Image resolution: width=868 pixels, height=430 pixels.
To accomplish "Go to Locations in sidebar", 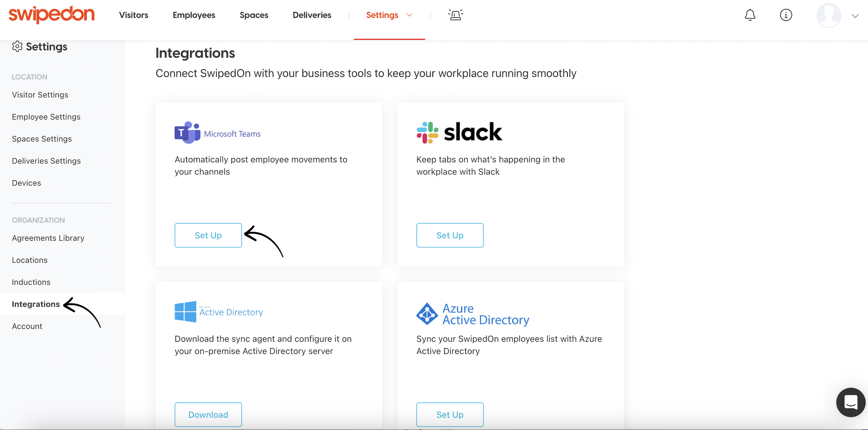I will pyautogui.click(x=29, y=260).
